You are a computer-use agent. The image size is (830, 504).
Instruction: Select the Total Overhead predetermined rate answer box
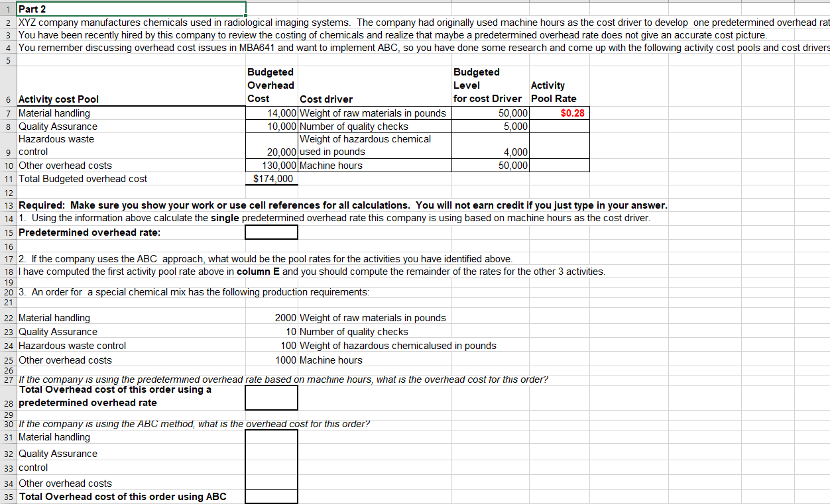[271, 397]
